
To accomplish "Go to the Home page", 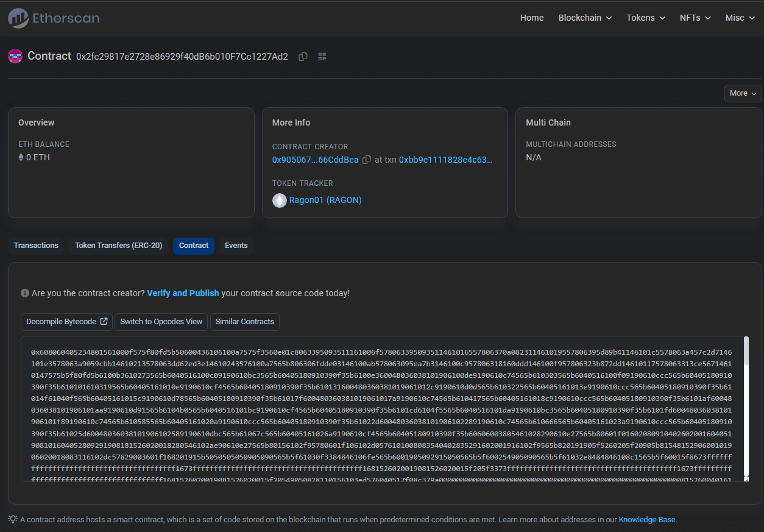I will click(x=532, y=18).
